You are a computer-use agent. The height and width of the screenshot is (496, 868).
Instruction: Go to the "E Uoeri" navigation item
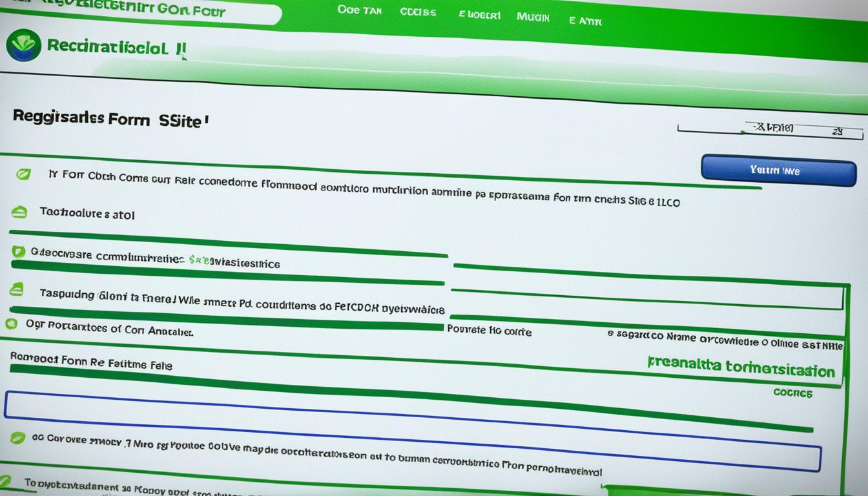pyautogui.click(x=479, y=15)
